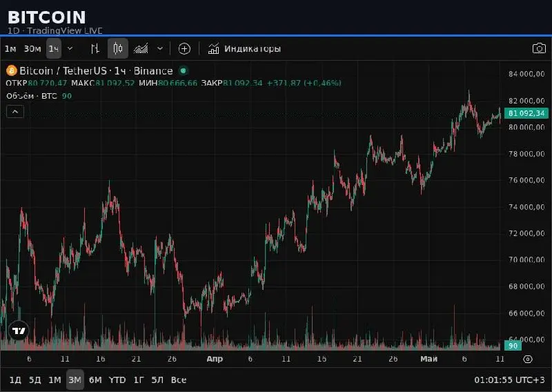
Task: Open the TradingView logo badge
Action: coord(19,331)
